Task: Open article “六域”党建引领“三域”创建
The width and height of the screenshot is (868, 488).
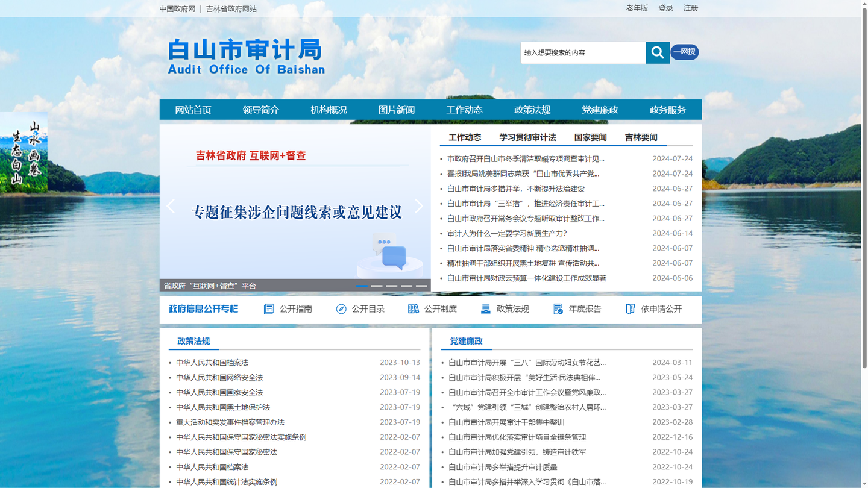Action: coord(528,407)
